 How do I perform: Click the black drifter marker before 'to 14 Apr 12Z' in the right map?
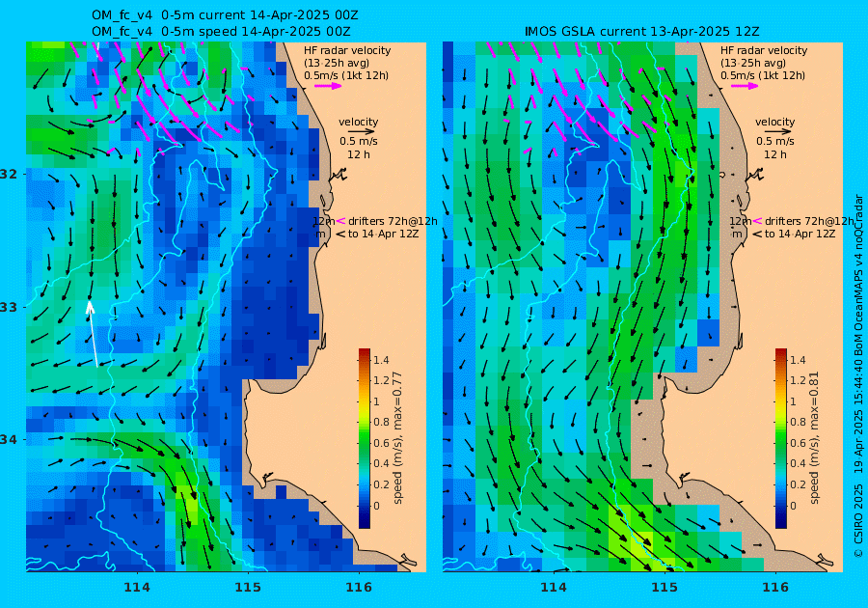pyautogui.click(x=757, y=235)
